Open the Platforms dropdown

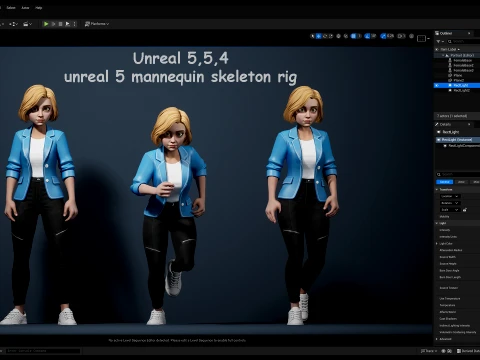pyautogui.click(x=97, y=24)
